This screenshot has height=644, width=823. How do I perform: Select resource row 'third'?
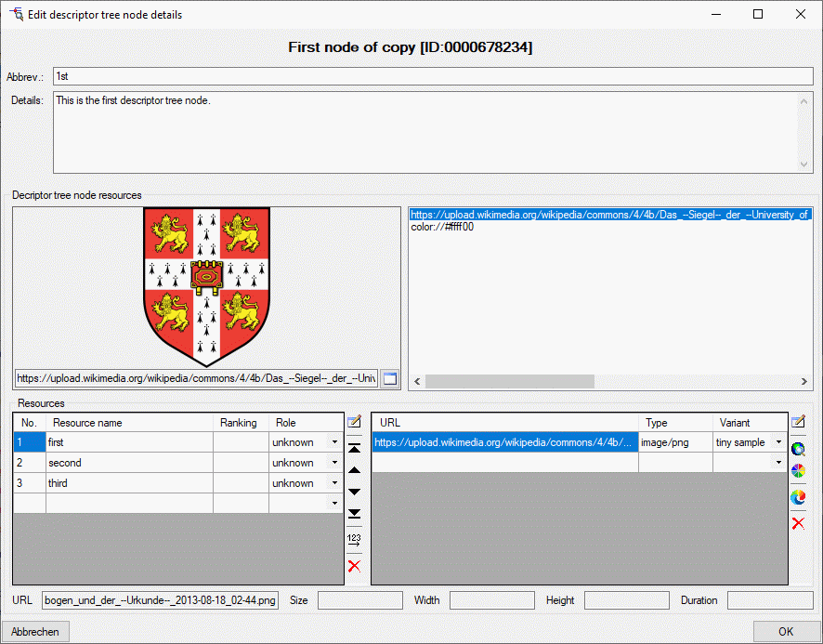(x=178, y=483)
